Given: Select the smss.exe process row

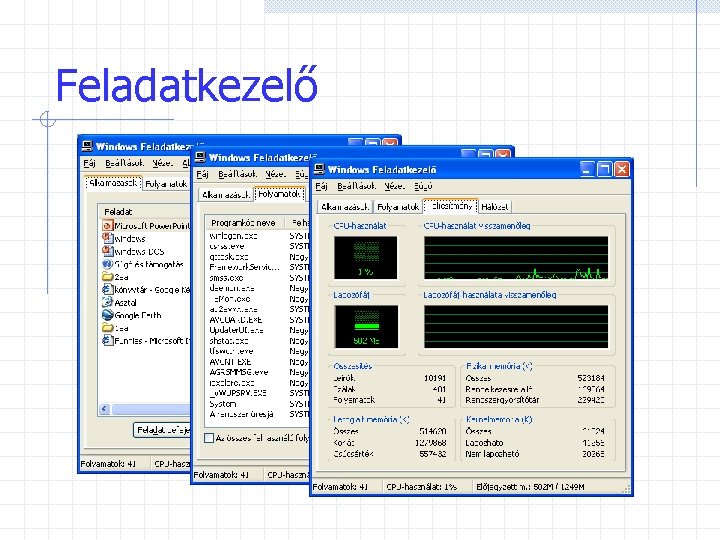Looking at the screenshot, I should pos(258,278).
